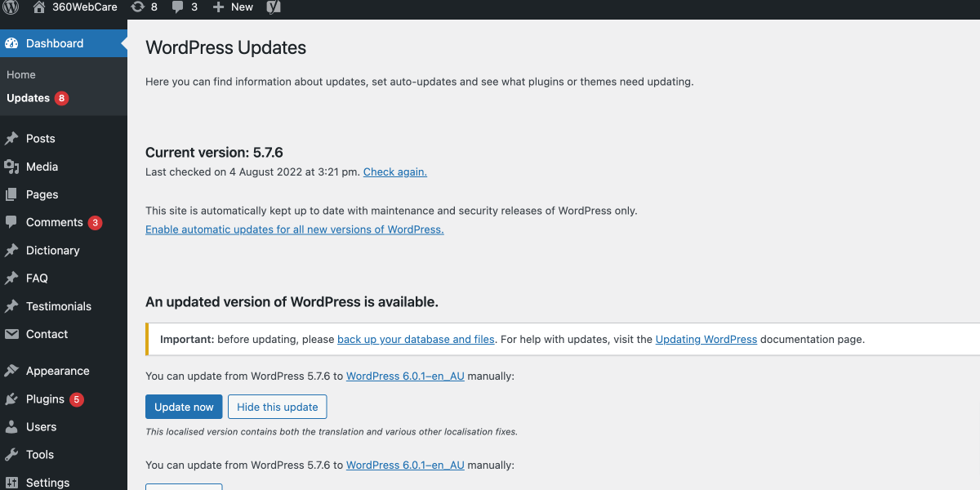Select Home under Dashboard
Screen dimensions: 980x490
tap(20, 74)
